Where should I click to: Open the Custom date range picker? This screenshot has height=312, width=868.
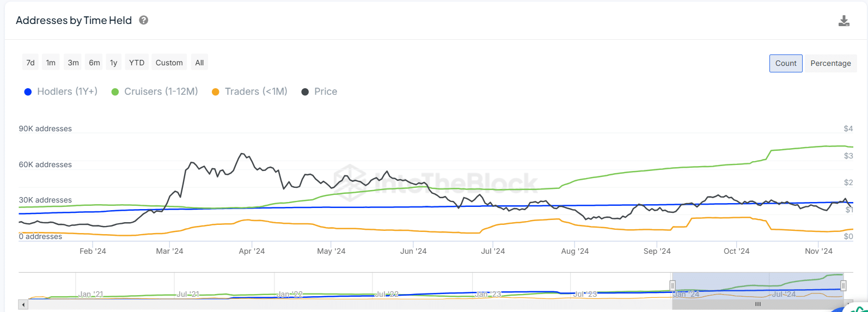point(169,63)
